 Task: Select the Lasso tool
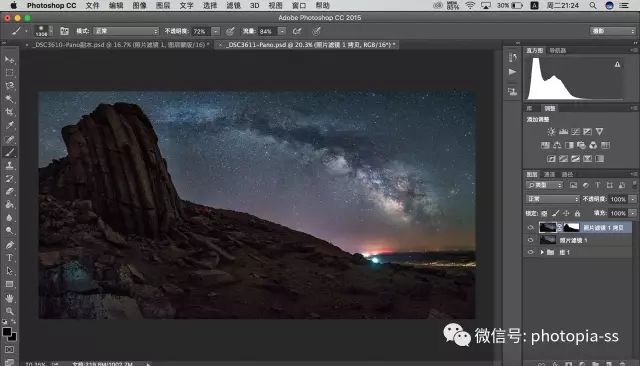pos(9,86)
